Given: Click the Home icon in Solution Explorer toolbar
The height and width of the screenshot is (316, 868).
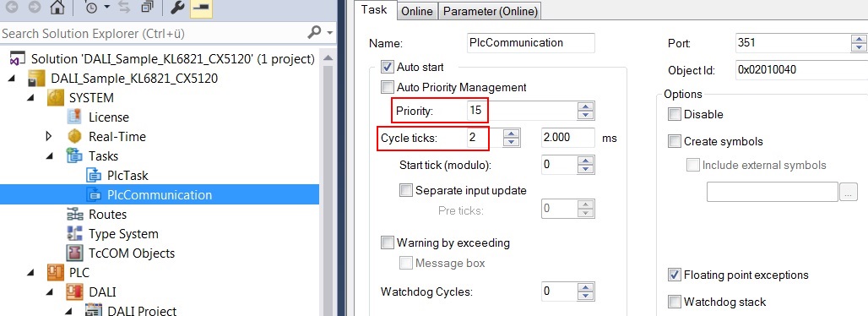Looking at the screenshot, I should coord(57,8).
